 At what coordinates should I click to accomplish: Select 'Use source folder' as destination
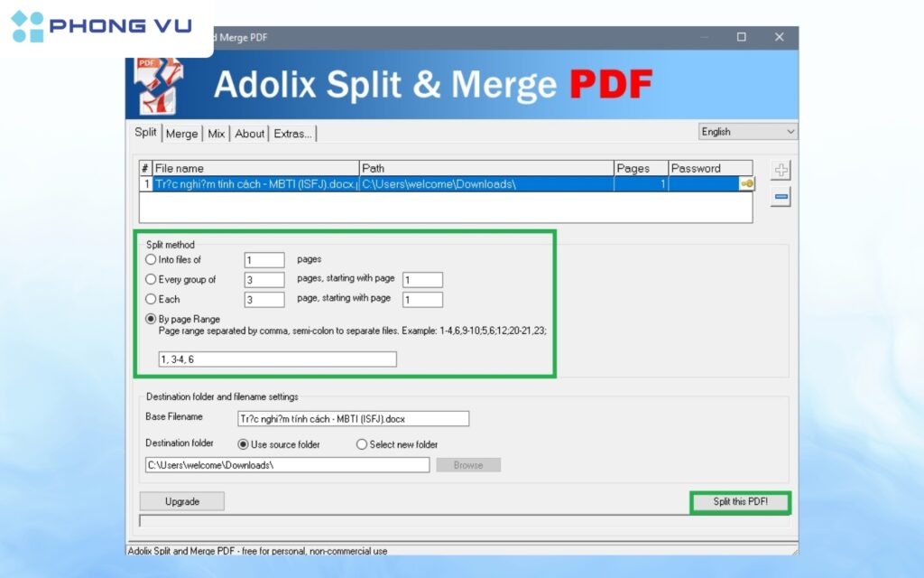point(243,444)
